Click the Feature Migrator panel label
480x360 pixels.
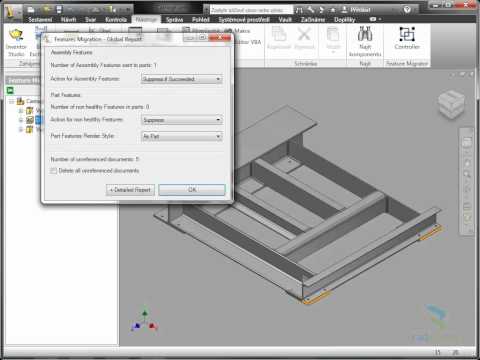point(407,63)
